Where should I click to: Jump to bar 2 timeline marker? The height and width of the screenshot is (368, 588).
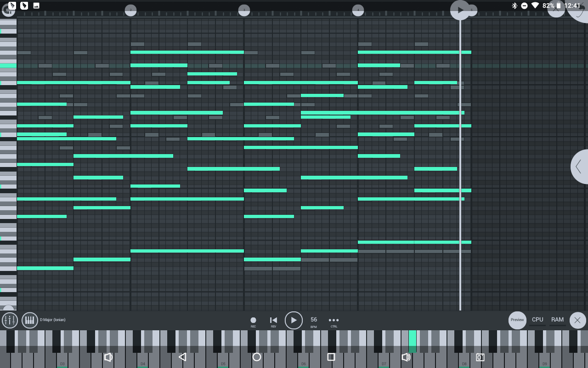(x=130, y=10)
